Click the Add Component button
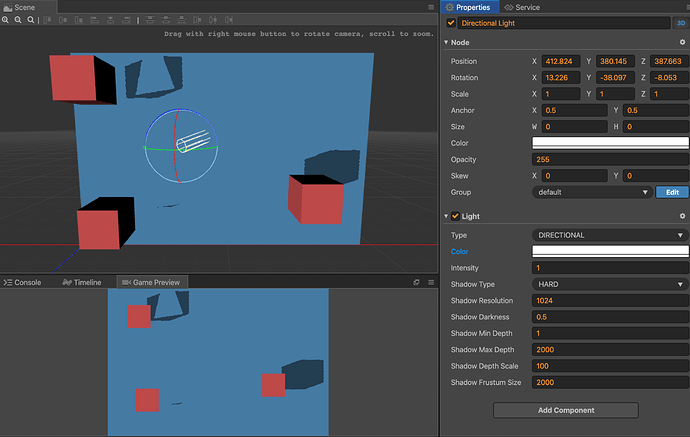 [565, 410]
